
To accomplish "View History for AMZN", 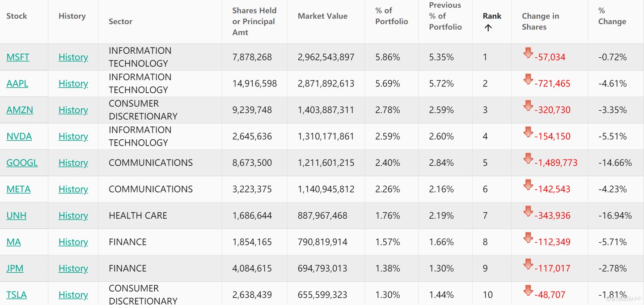I will [x=73, y=110].
